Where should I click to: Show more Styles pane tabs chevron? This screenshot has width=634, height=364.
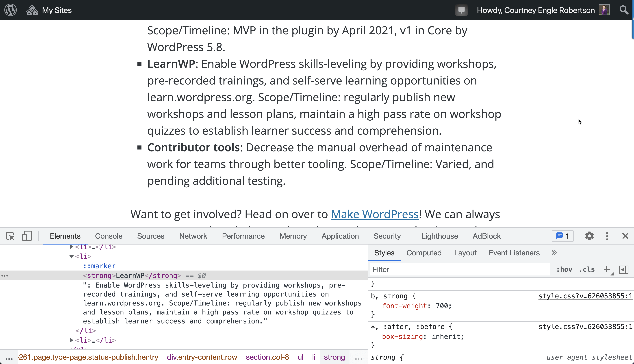(x=554, y=253)
